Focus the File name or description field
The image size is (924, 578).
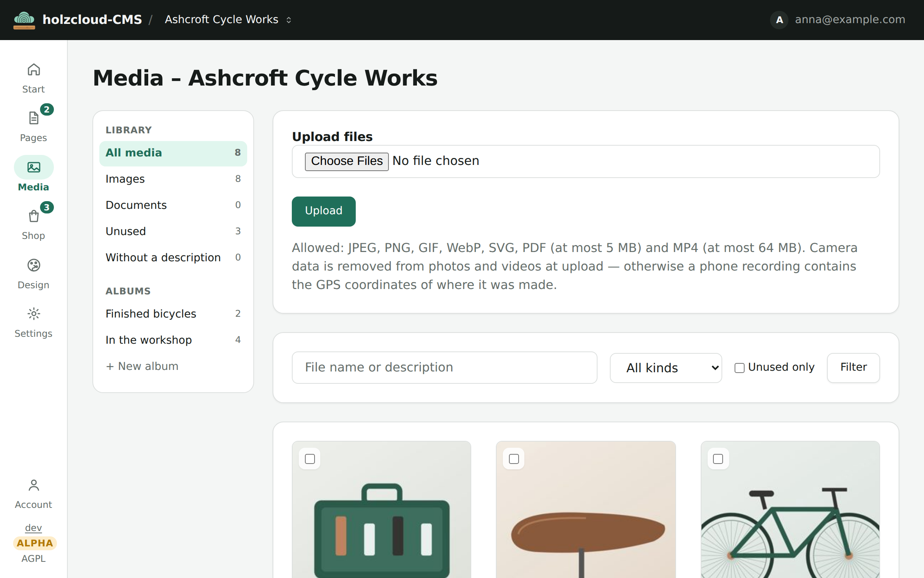(x=444, y=368)
